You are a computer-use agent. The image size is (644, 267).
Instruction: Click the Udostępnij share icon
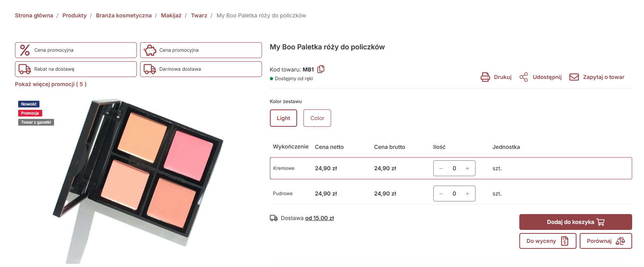[524, 77]
